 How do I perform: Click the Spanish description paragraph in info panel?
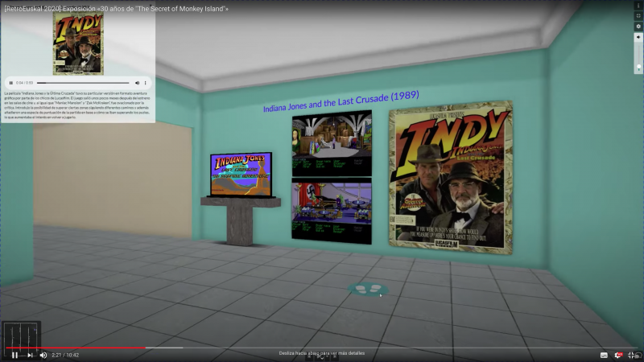tap(77, 105)
